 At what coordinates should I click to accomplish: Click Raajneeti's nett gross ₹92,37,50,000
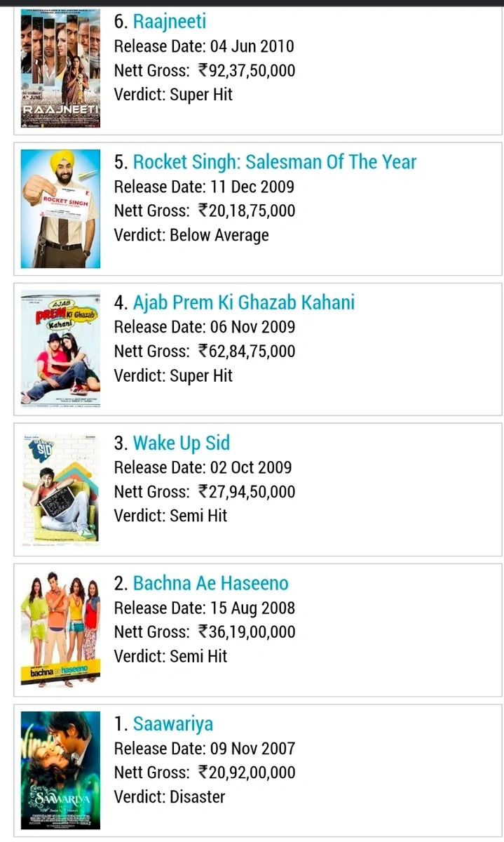point(247,70)
